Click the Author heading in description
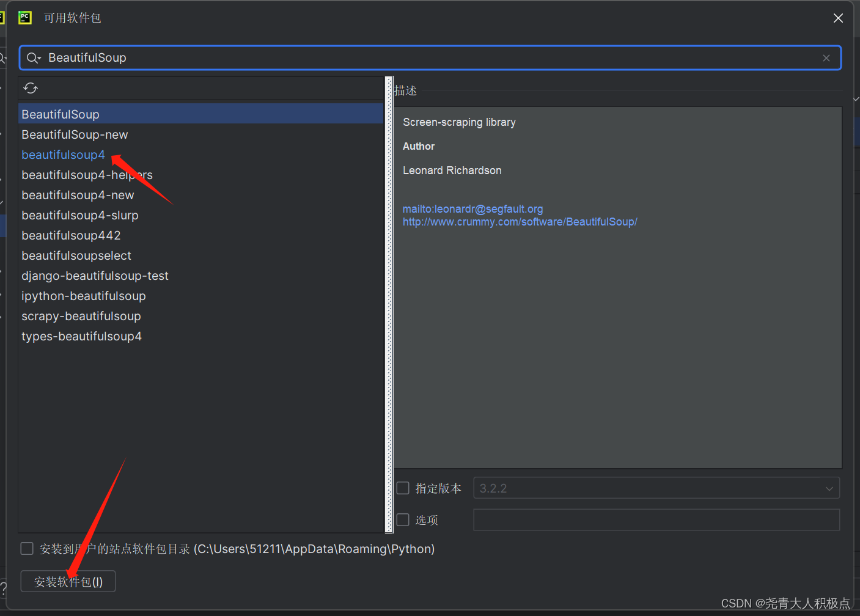 coord(419,147)
